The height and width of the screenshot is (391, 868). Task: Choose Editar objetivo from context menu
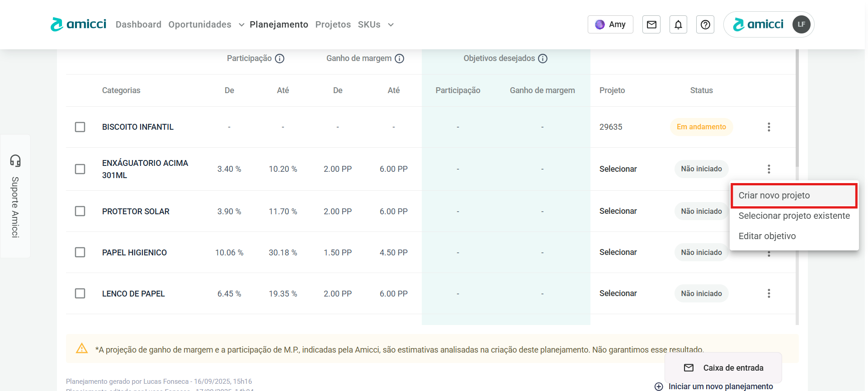click(x=767, y=236)
